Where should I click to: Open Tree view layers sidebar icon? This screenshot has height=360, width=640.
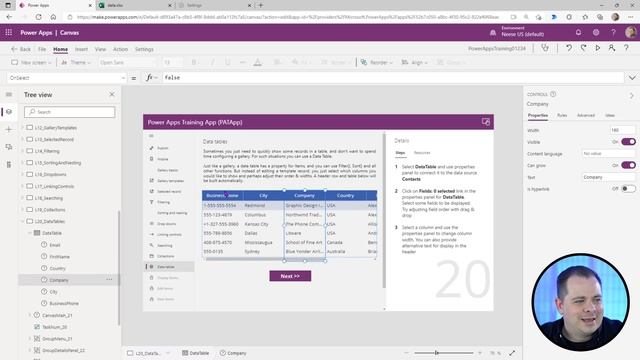click(9, 112)
